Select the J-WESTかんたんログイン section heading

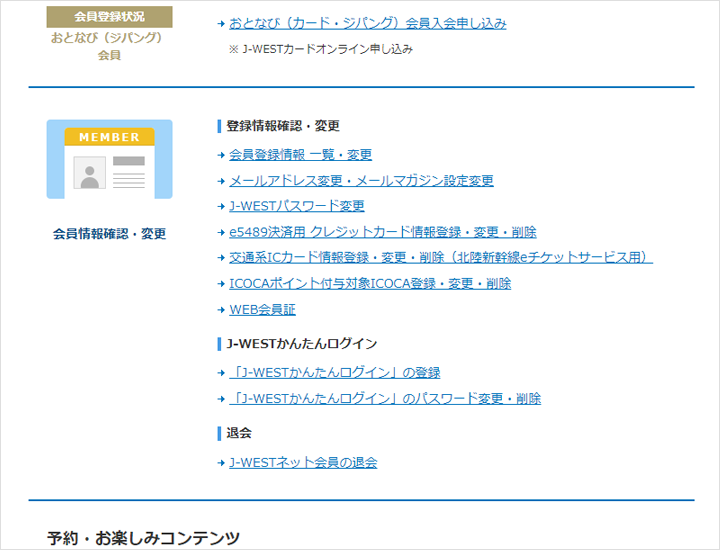tap(302, 343)
